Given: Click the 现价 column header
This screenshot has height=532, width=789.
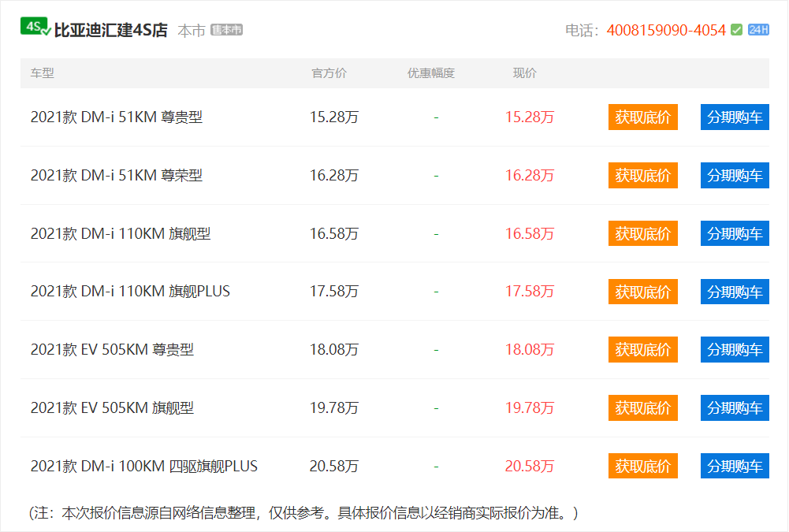Looking at the screenshot, I should click(524, 73).
